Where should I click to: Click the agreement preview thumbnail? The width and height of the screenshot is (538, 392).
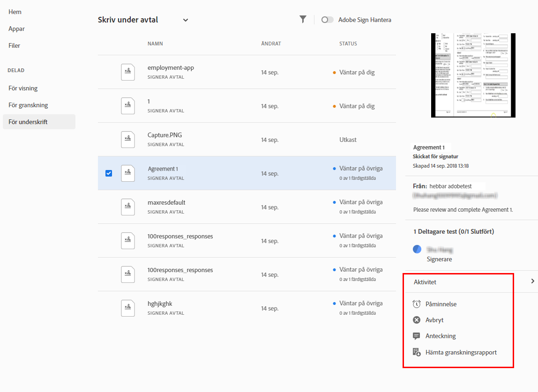[x=473, y=75]
